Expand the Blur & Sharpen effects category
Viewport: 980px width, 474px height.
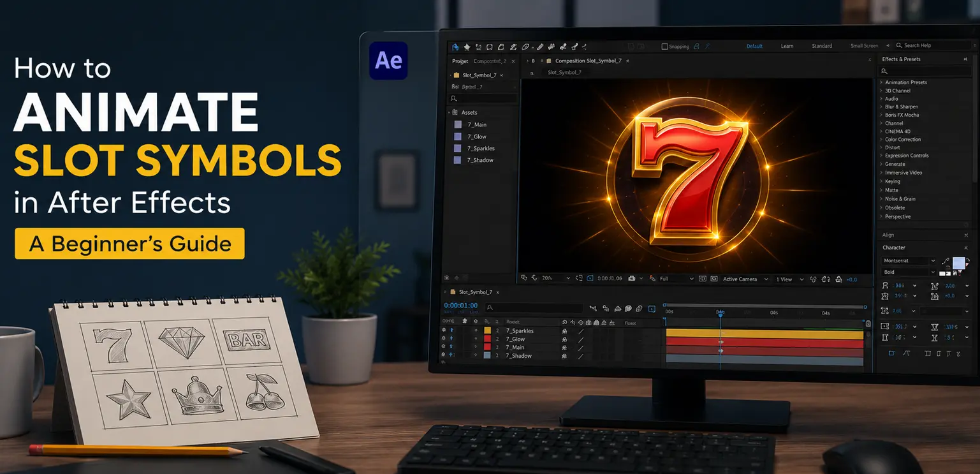tap(882, 107)
